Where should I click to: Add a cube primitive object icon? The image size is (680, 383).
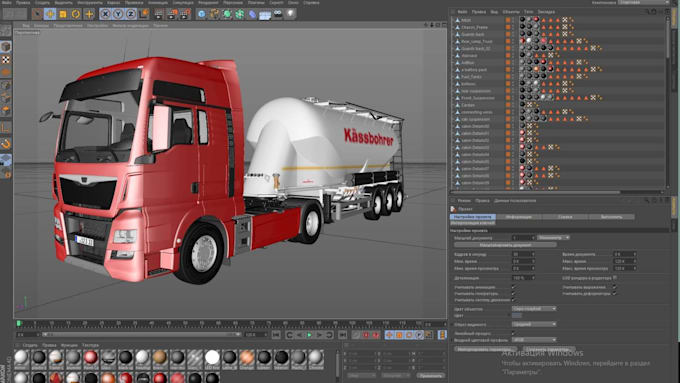(x=201, y=14)
